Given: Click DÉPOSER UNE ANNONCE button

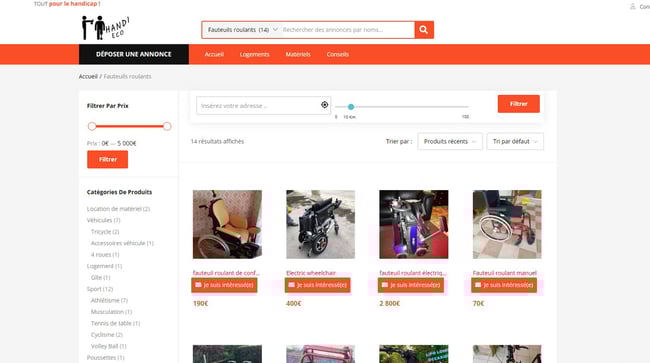Looking at the screenshot, I should 134,54.
